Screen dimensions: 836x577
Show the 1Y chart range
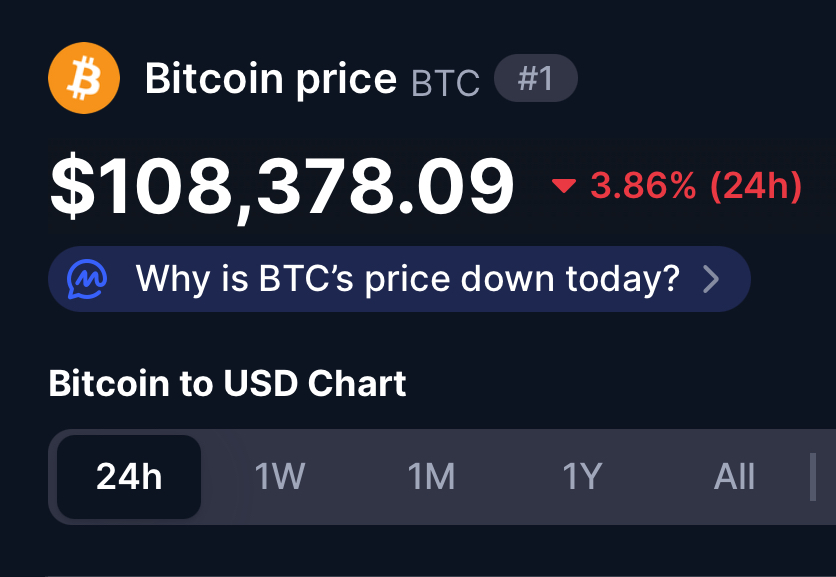[582, 477]
